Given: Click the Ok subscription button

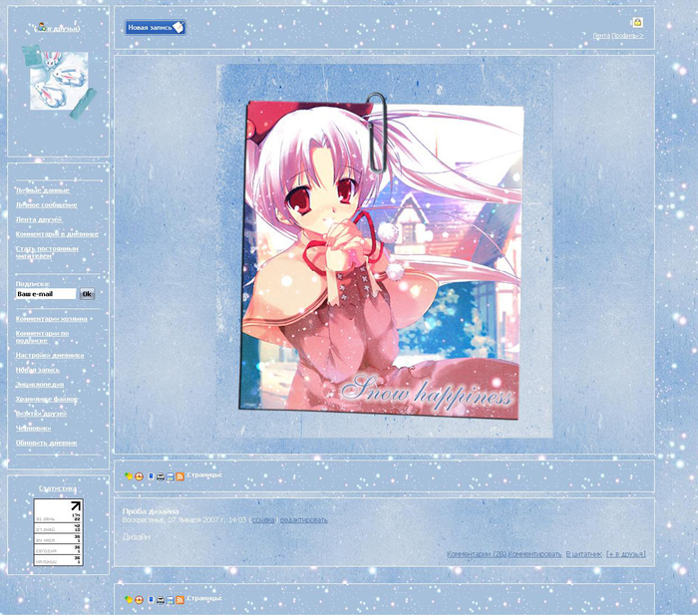Looking at the screenshot, I should [88, 294].
